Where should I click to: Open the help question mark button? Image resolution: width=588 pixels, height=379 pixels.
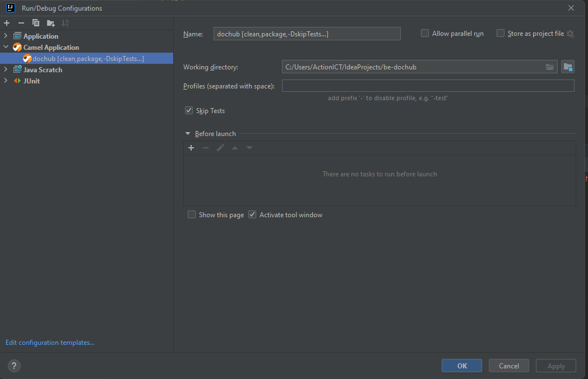pyautogui.click(x=14, y=366)
